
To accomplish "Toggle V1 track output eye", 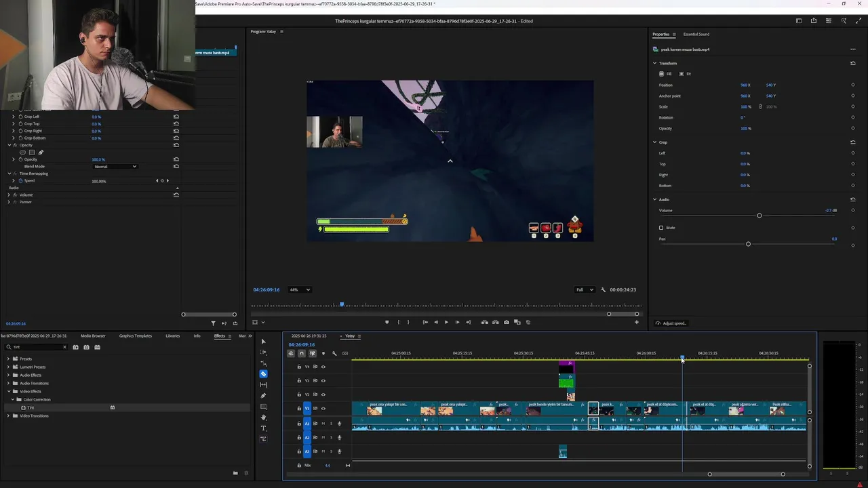I will tap(323, 408).
